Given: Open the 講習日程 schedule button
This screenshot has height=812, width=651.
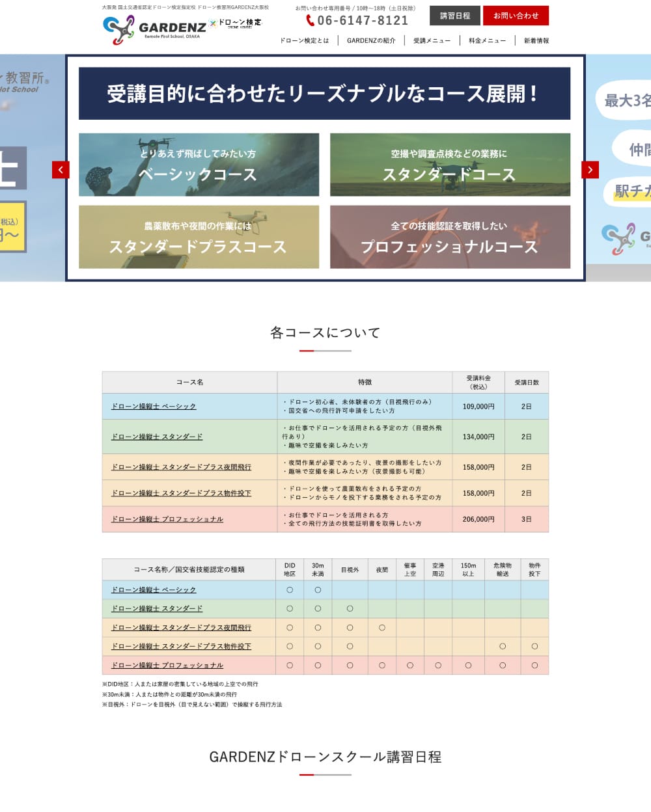Looking at the screenshot, I should click(x=454, y=16).
